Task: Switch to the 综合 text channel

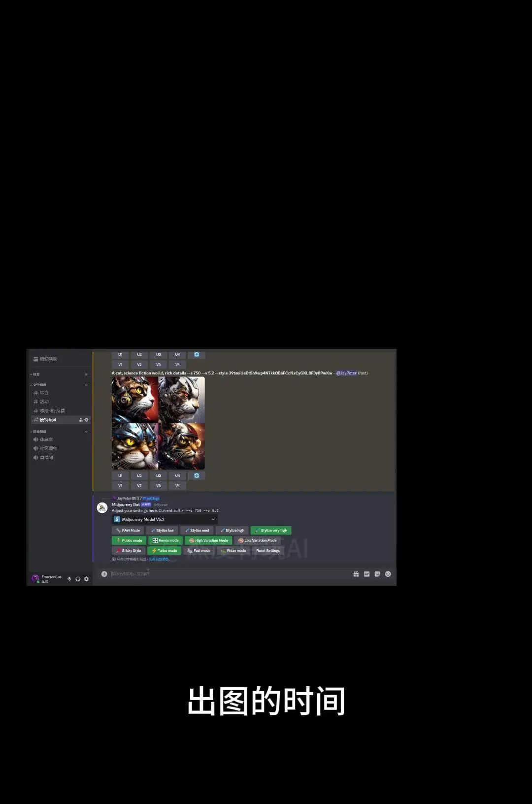Action: 44,393
